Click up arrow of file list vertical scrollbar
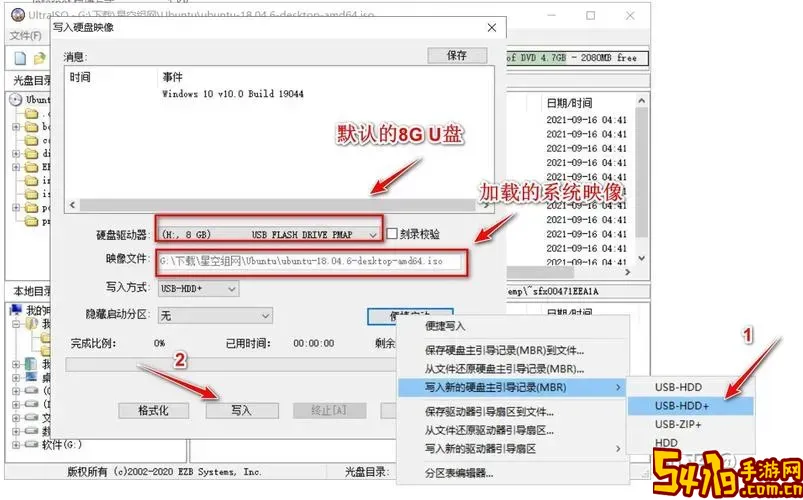 pyautogui.click(x=642, y=100)
